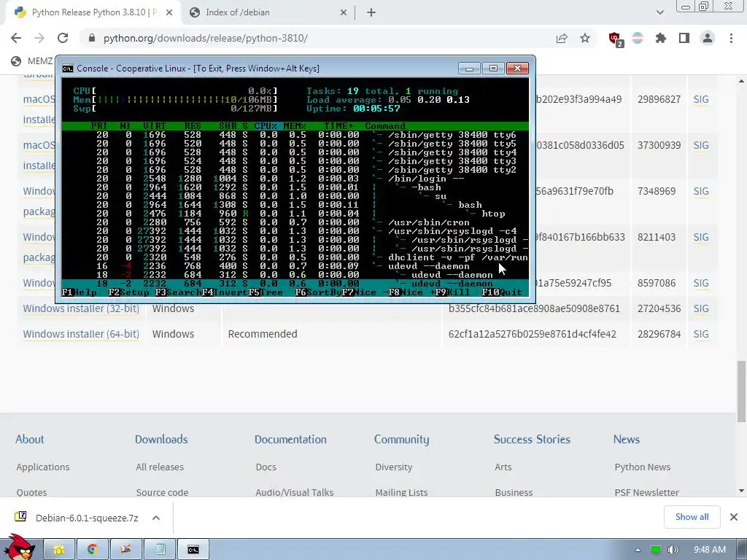Open the Docs footer link
The width and height of the screenshot is (747, 560).
pos(266,467)
